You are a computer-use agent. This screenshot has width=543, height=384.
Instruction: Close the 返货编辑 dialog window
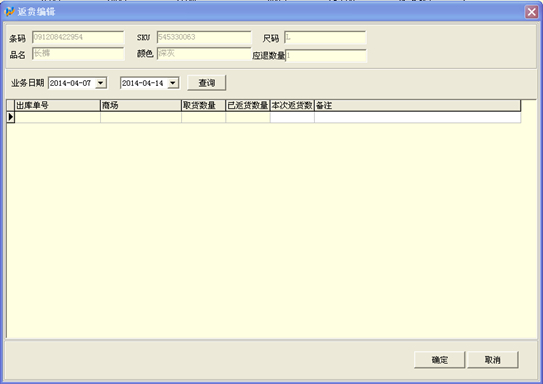coord(532,12)
